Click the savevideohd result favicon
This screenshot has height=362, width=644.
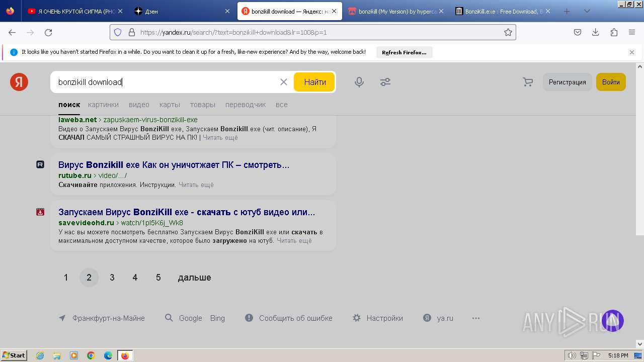[x=40, y=212]
